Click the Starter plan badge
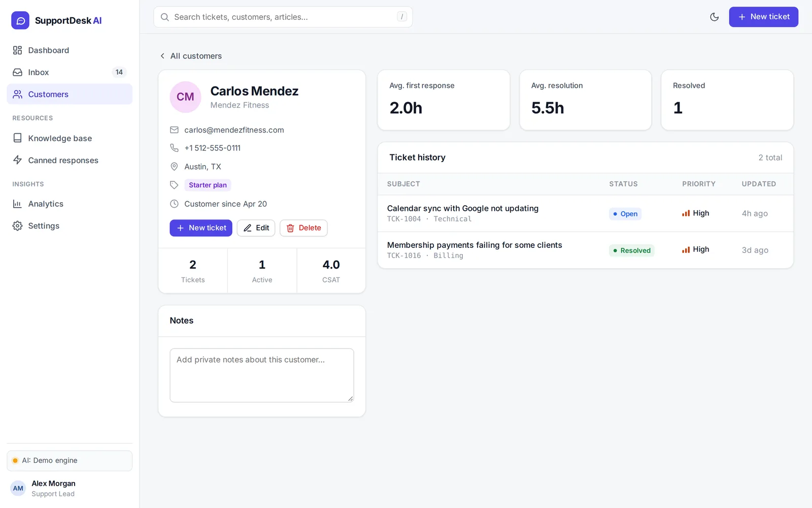The height and width of the screenshot is (508, 812). (x=208, y=185)
